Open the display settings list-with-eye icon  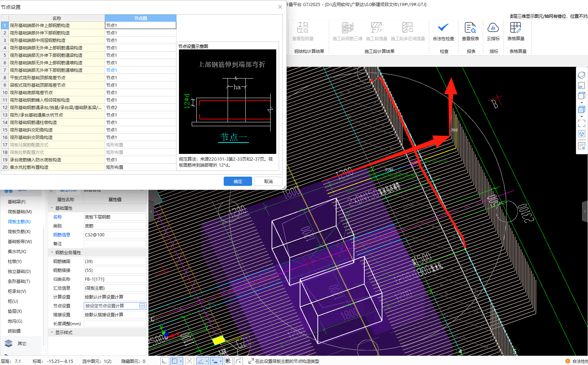click(582, 146)
